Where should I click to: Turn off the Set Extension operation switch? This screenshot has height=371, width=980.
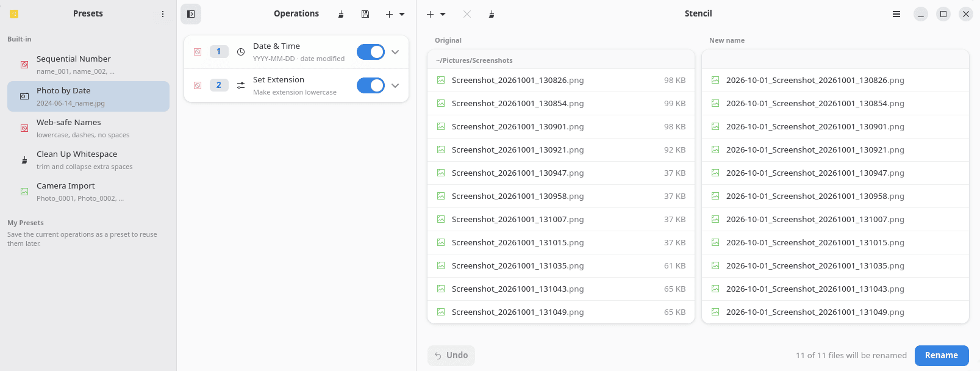tap(371, 85)
